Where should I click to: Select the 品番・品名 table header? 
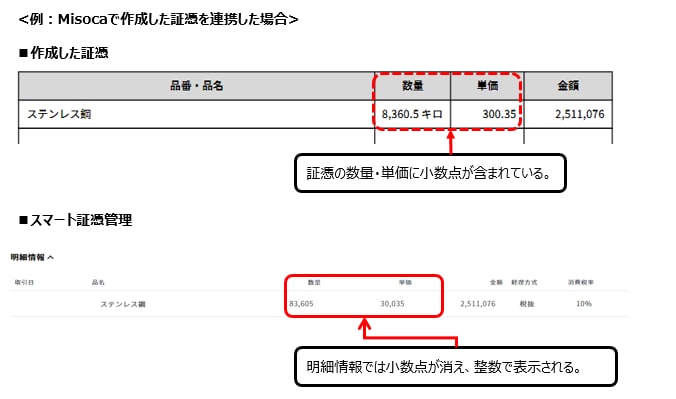pos(197,86)
